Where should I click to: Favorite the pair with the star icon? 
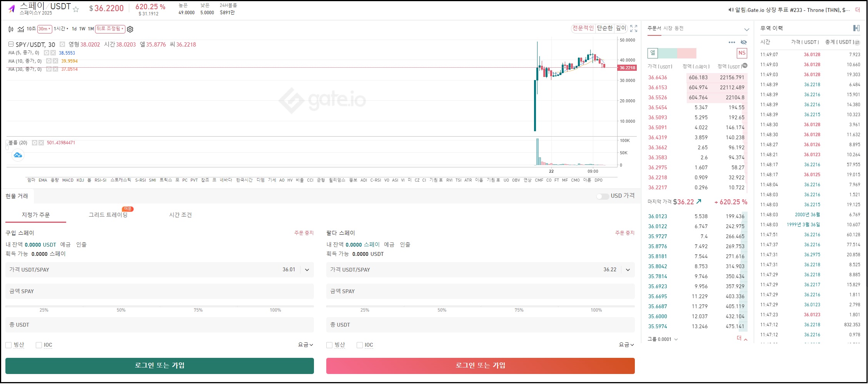pyautogui.click(x=76, y=9)
